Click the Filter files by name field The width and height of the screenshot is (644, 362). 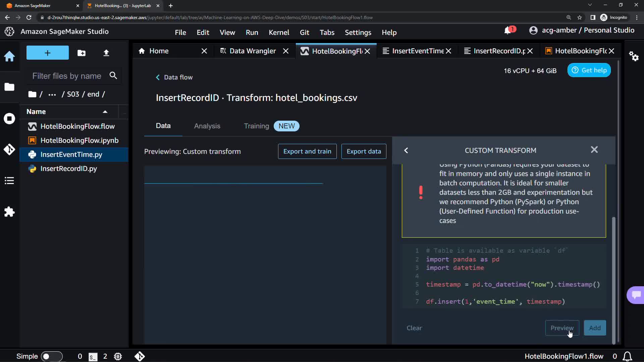[x=67, y=76]
